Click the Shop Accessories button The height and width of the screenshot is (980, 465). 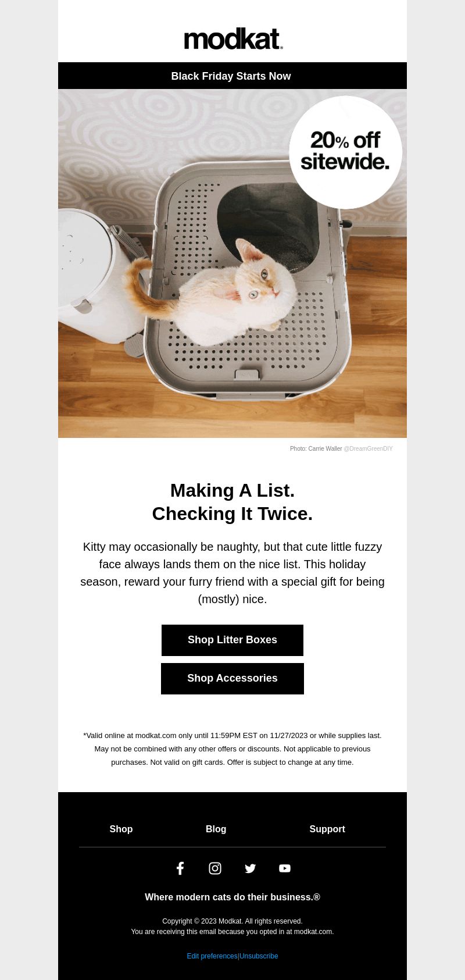(233, 679)
